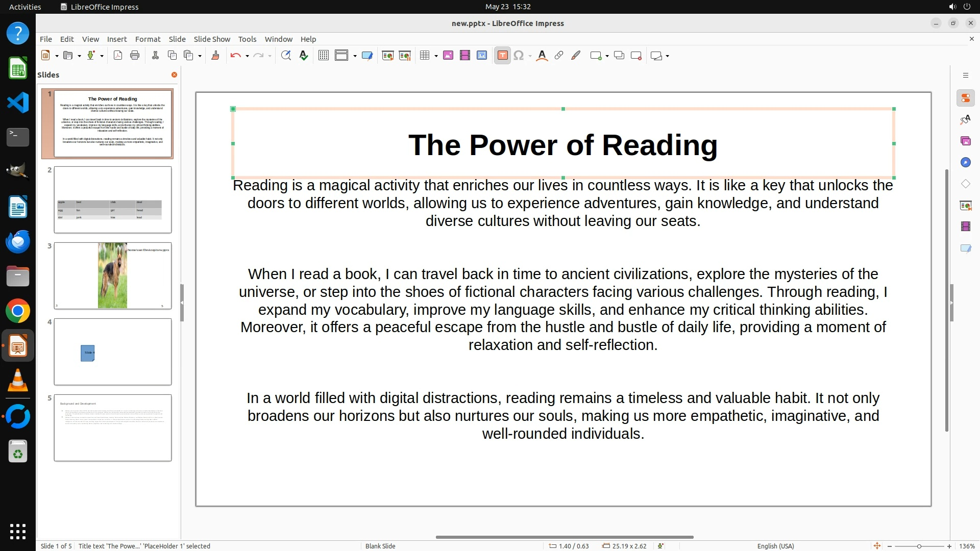Open the Slide Show menu
The height and width of the screenshot is (551, 980).
(x=212, y=39)
